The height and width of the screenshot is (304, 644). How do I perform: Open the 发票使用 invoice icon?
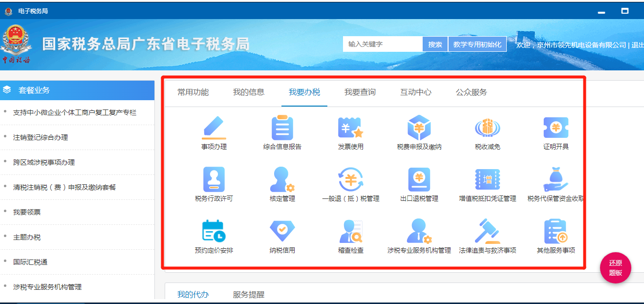click(x=351, y=128)
